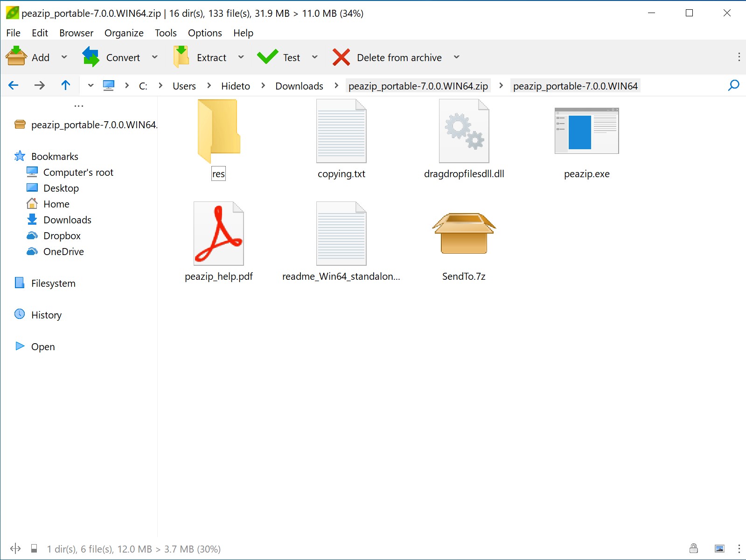Click the sidebar ellipsis button
Viewport: 746px width, 560px height.
[x=79, y=106]
